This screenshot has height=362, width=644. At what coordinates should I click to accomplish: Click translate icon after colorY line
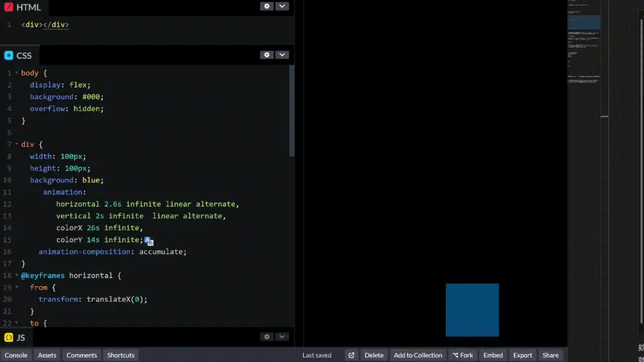point(149,241)
